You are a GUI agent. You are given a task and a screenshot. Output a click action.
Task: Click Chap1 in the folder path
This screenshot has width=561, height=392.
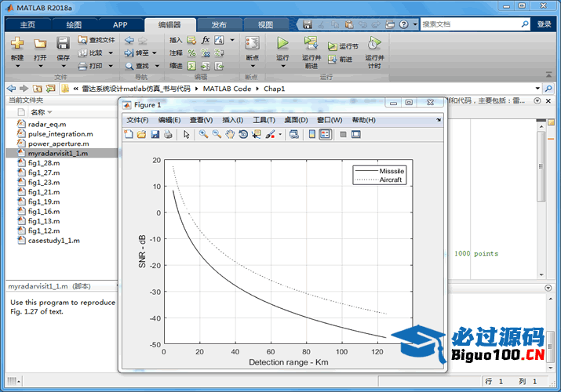(274, 89)
